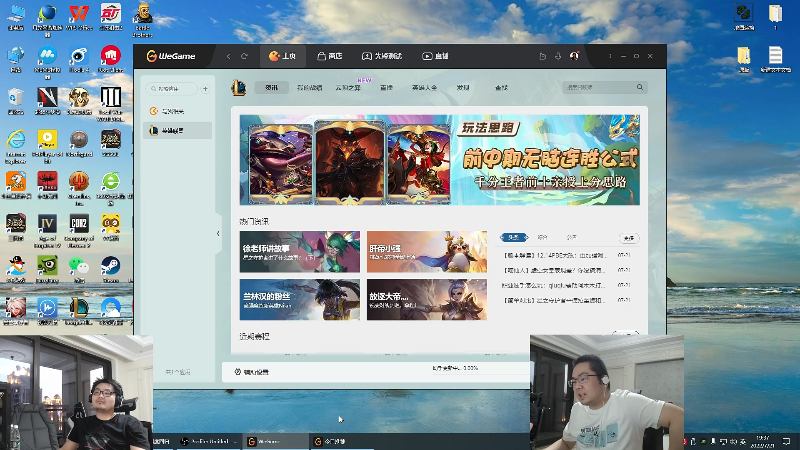Select the orange WeGame item in sidebar

click(177, 111)
